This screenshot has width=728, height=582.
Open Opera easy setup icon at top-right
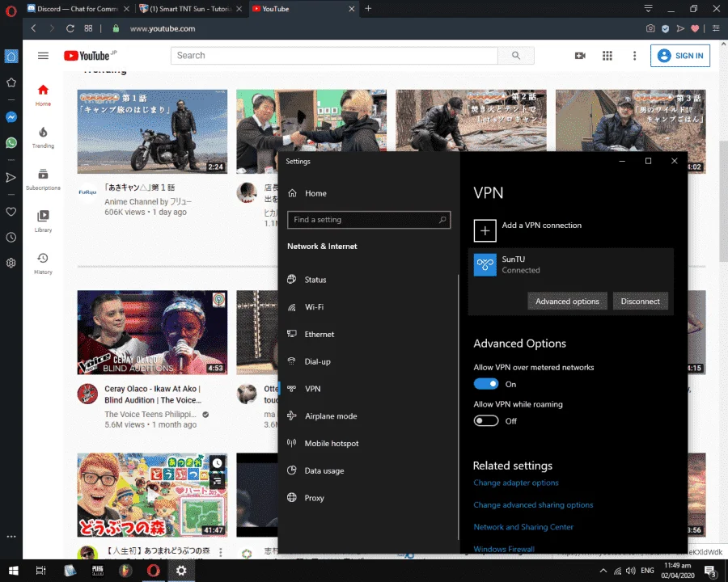coord(716,29)
